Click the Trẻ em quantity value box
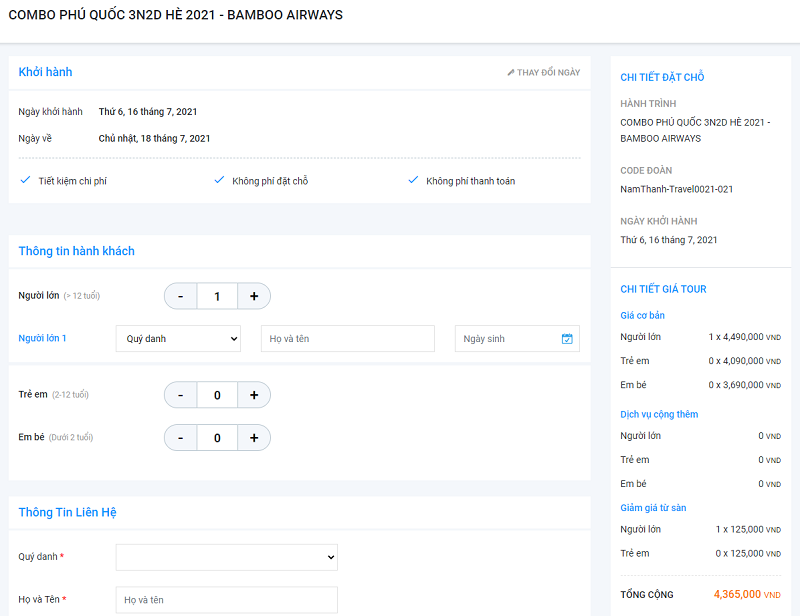 coord(217,395)
